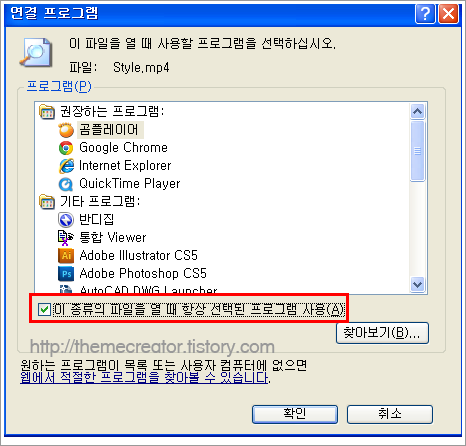Open the 찾아보기(B)... browse button
Viewport: 466px width, 446px height.
(x=382, y=333)
